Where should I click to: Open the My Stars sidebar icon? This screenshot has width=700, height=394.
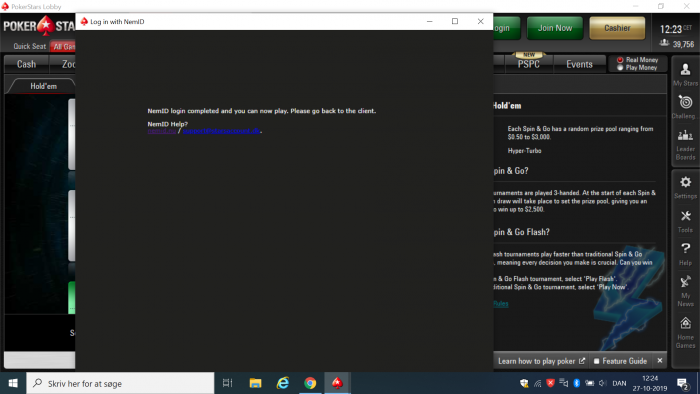click(x=685, y=74)
